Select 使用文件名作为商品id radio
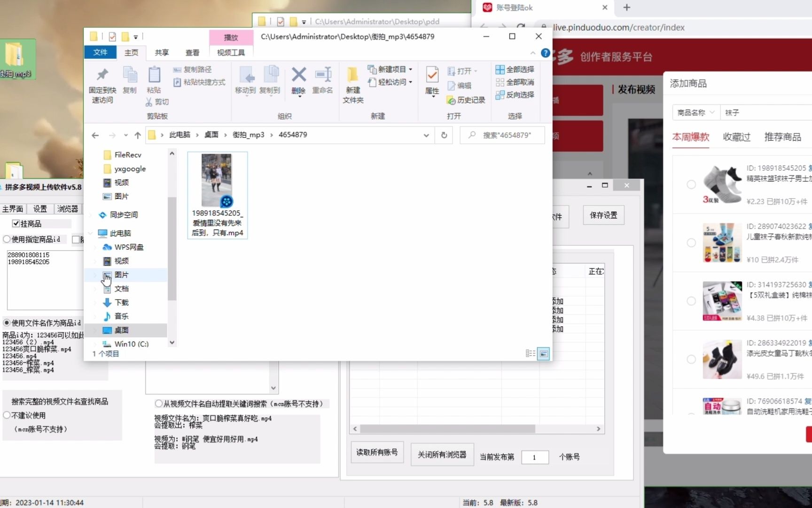 click(7, 323)
